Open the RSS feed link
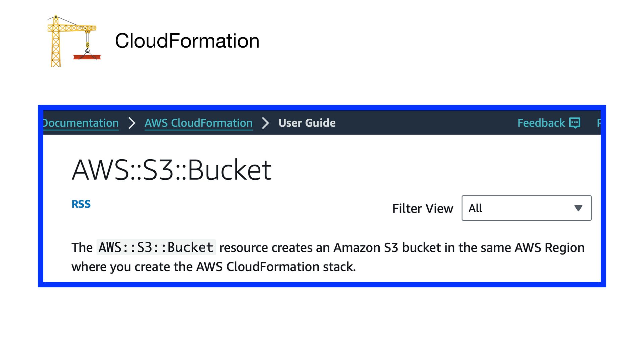Screen dimensions: 644x362 [x=81, y=204]
